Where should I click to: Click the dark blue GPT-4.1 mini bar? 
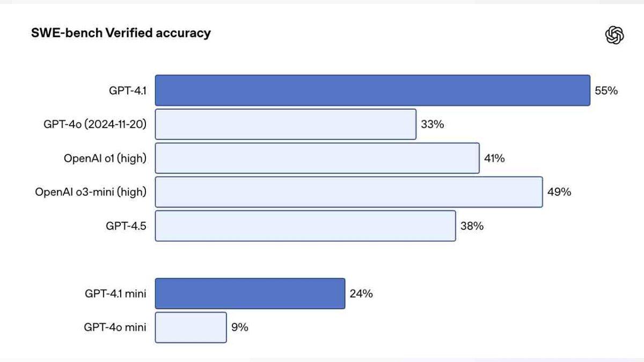(250, 293)
